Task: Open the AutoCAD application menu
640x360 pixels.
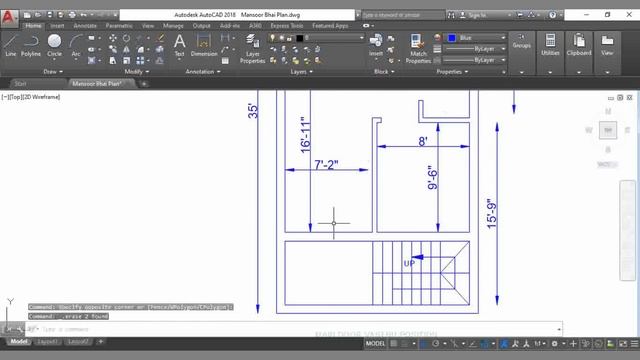Action: click(9, 18)
